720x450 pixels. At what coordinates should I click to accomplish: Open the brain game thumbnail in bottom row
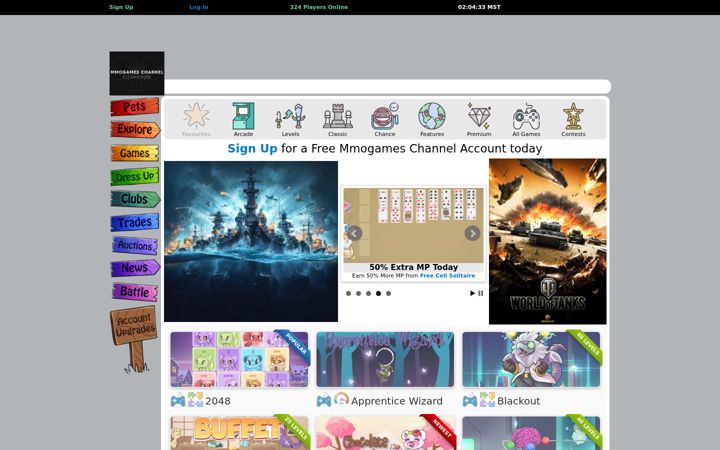531,433
